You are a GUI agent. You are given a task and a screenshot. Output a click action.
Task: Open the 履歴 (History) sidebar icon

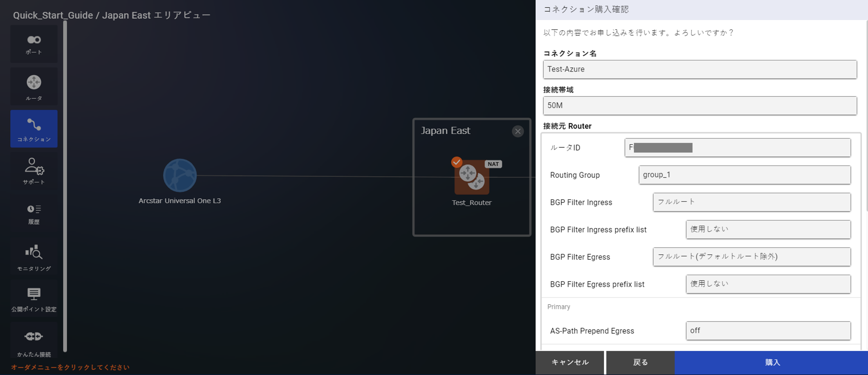coord(34,214)
